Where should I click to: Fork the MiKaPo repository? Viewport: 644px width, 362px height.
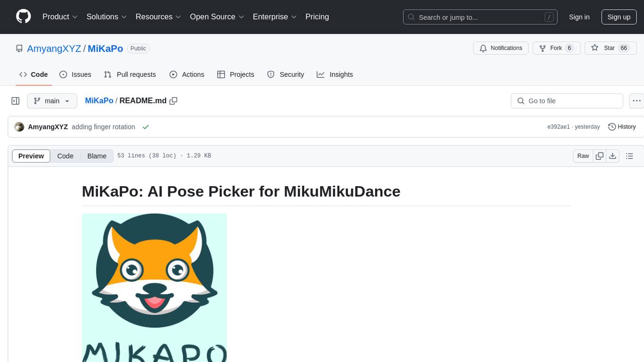556,48
